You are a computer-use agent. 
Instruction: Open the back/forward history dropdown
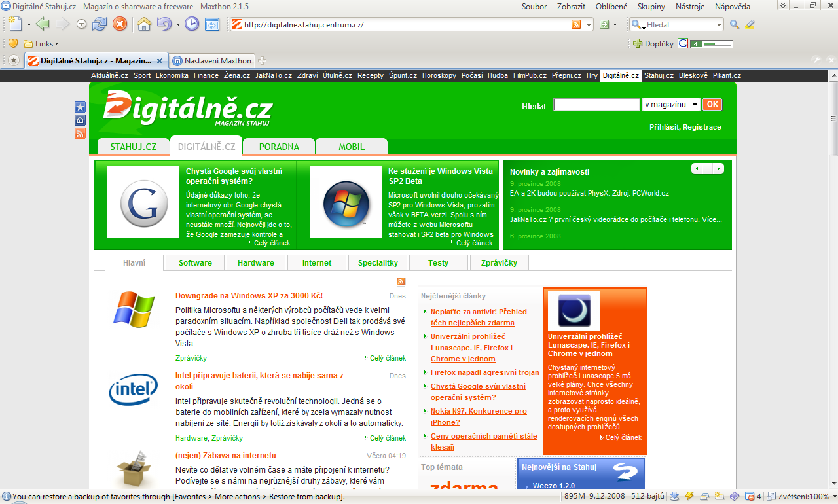[82, 24]
